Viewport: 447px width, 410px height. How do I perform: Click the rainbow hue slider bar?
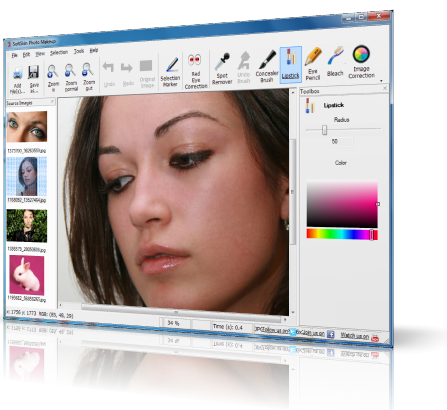coord(342,234)
